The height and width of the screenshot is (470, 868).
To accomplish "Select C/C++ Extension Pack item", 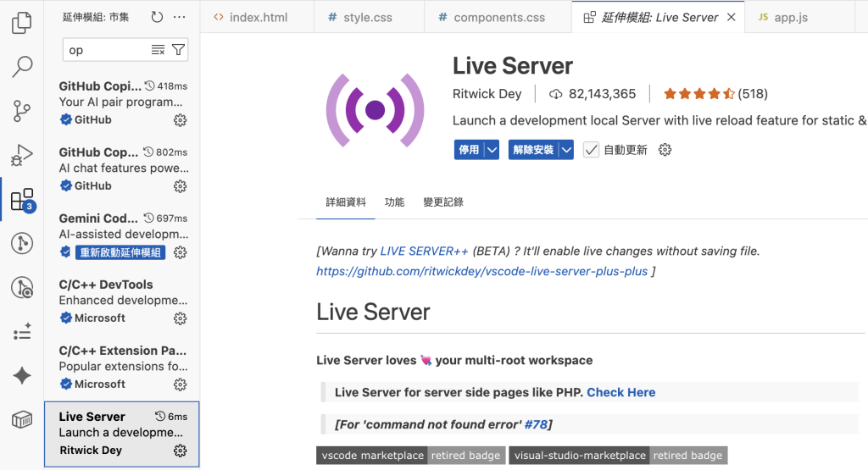I will click(x=122, y=368).
